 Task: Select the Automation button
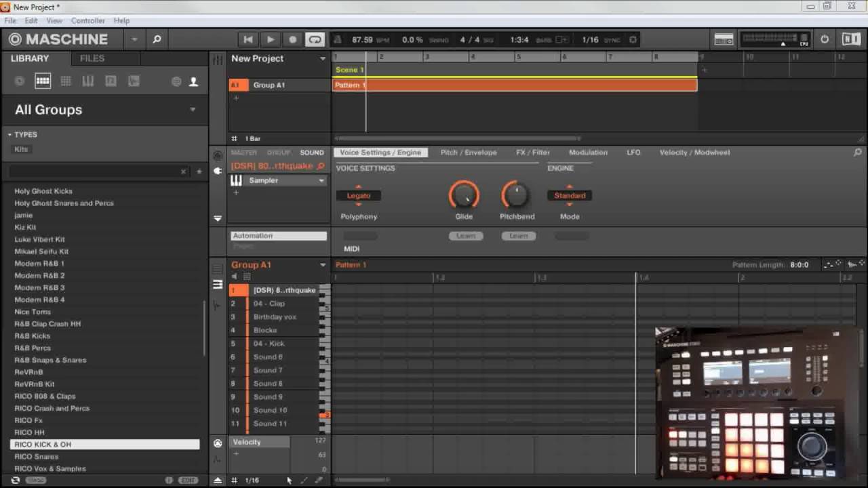click(279, 236)
